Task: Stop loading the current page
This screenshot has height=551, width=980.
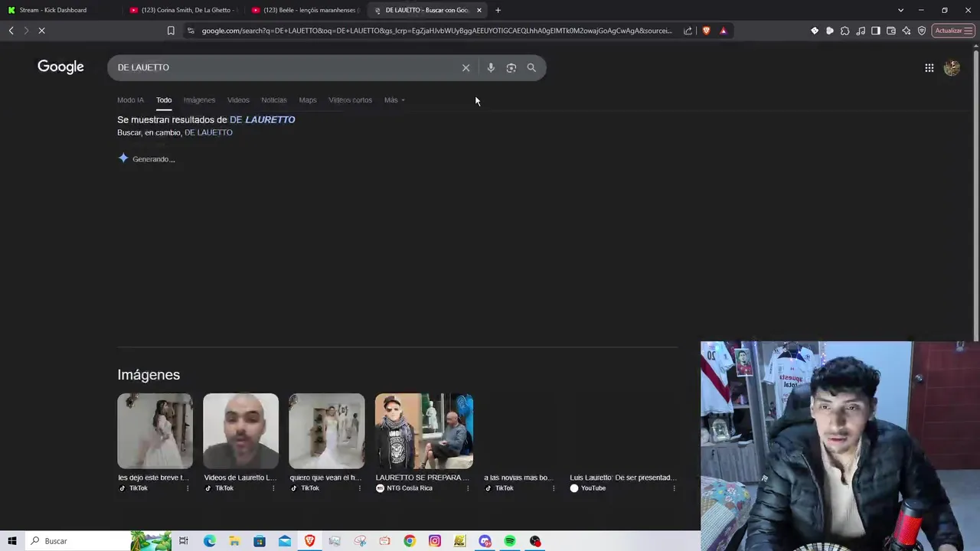Action: click(x=41, y=31)
